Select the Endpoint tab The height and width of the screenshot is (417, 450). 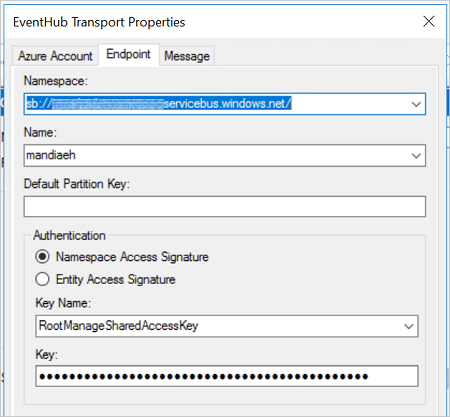tap(128, 54)
